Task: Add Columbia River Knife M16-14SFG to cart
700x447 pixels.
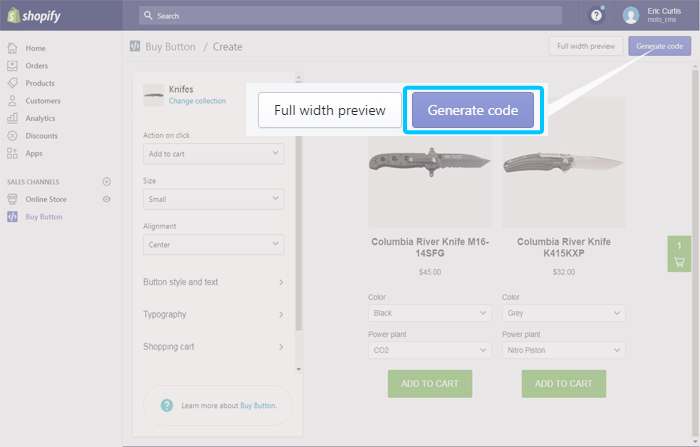Action: point(429,384)
